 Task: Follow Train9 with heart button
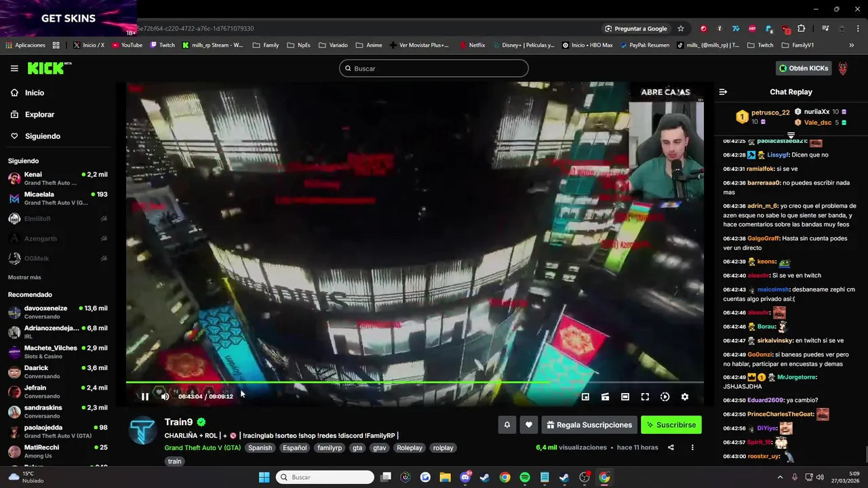(x=529, y=425)
